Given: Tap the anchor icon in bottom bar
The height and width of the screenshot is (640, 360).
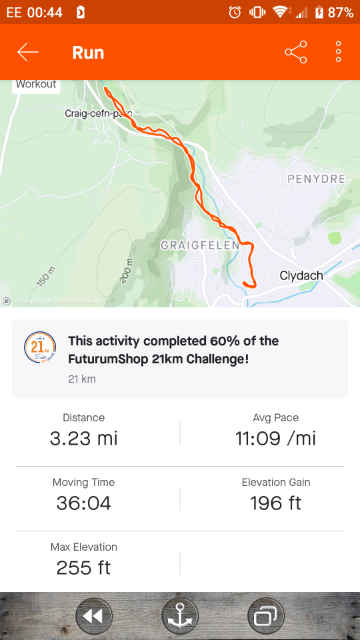Looking at the screenshot, I should [180, 616].
